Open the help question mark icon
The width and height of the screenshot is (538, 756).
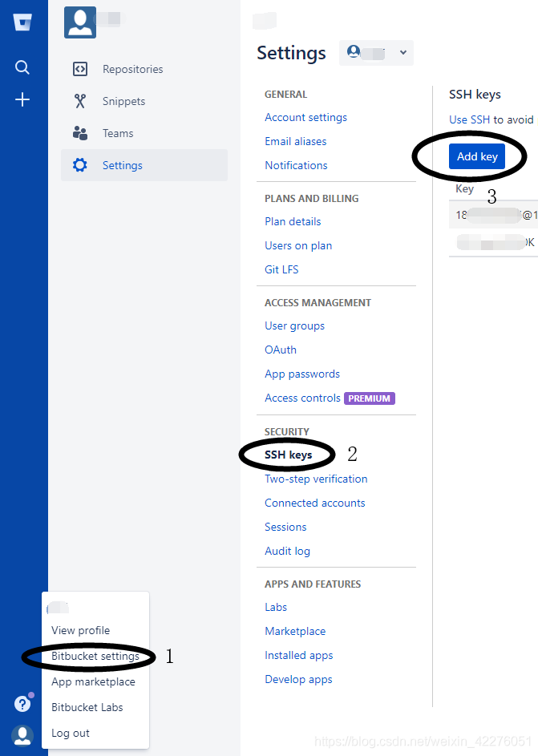(22, 704)
